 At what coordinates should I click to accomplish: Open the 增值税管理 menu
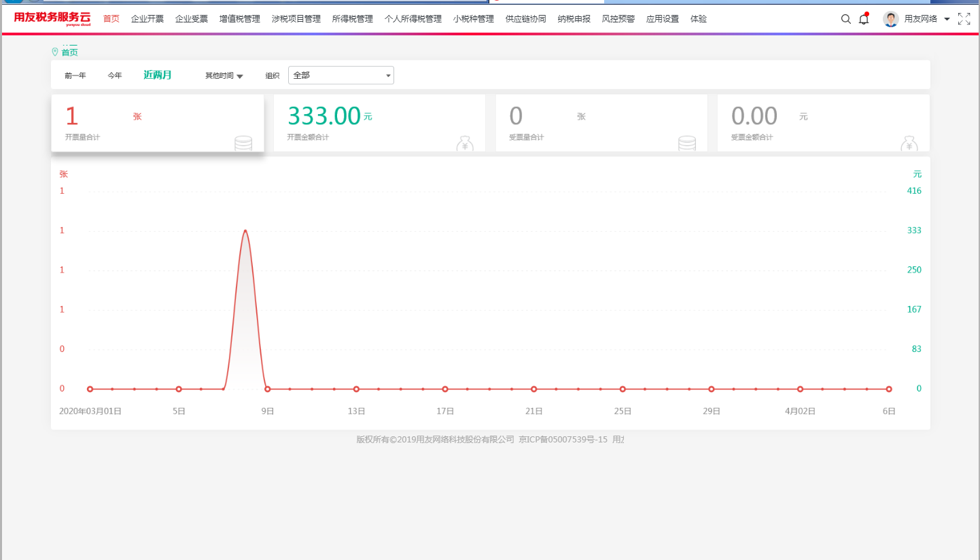click(239, 19)
